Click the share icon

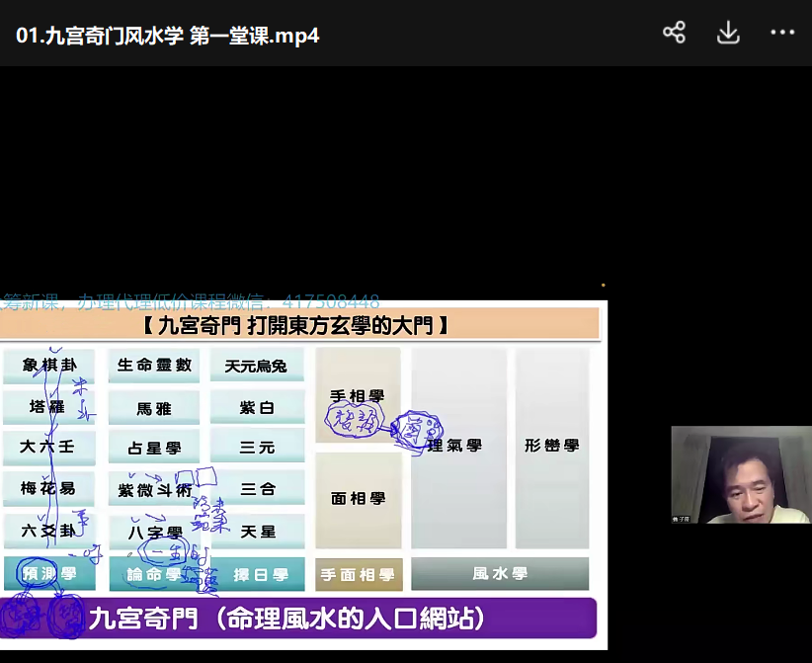(x=674, y=33)
